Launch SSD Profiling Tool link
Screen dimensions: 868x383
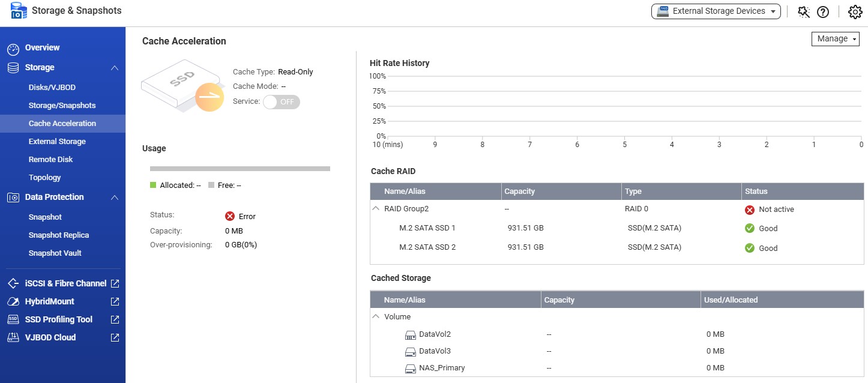pyautogui.click(x=59, y=319)
